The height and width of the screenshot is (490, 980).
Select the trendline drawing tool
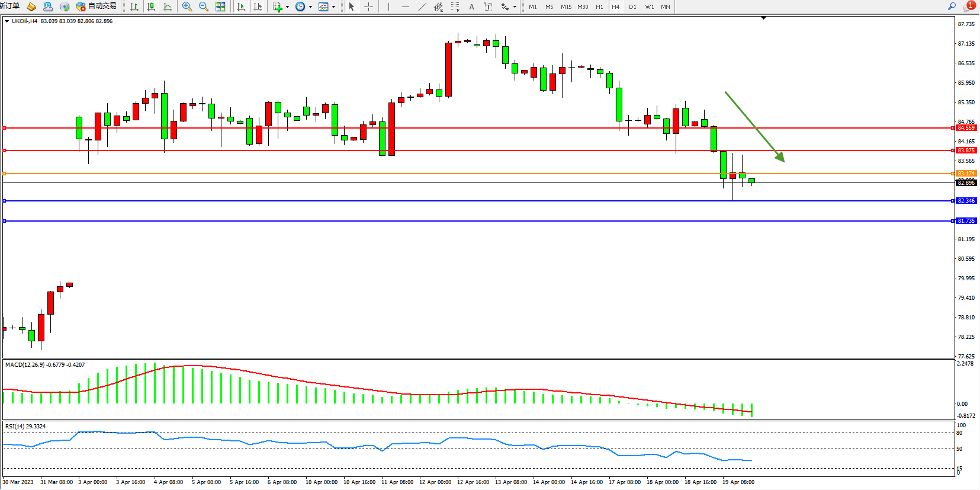point(422,7)
